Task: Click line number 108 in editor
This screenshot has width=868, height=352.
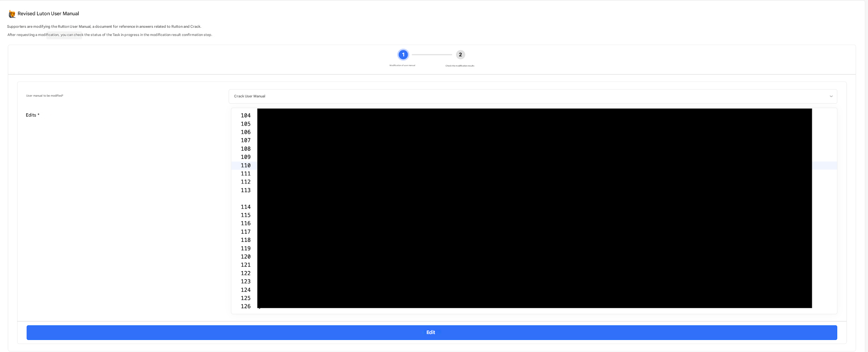Action: point(245,149)
